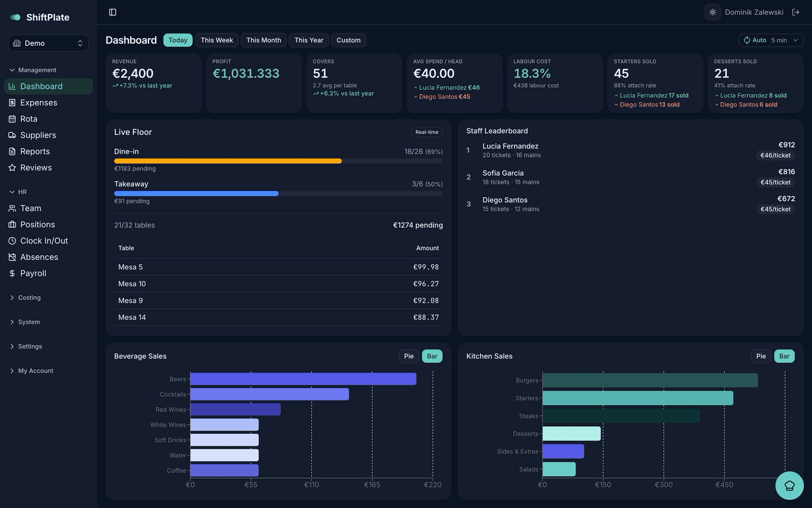812x508 pixels.
Task: Click the Mesa 10 table row
Action: click(x=278, y=284)
